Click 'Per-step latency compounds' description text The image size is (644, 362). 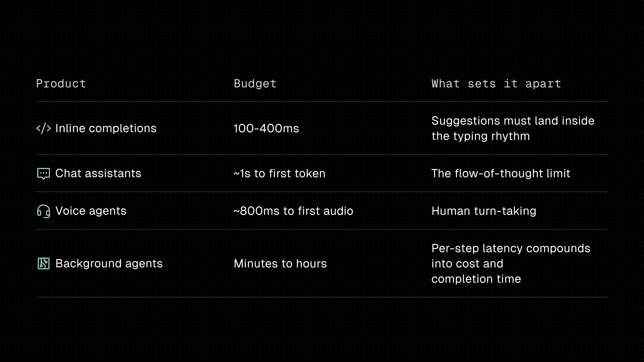pos(511,248)
